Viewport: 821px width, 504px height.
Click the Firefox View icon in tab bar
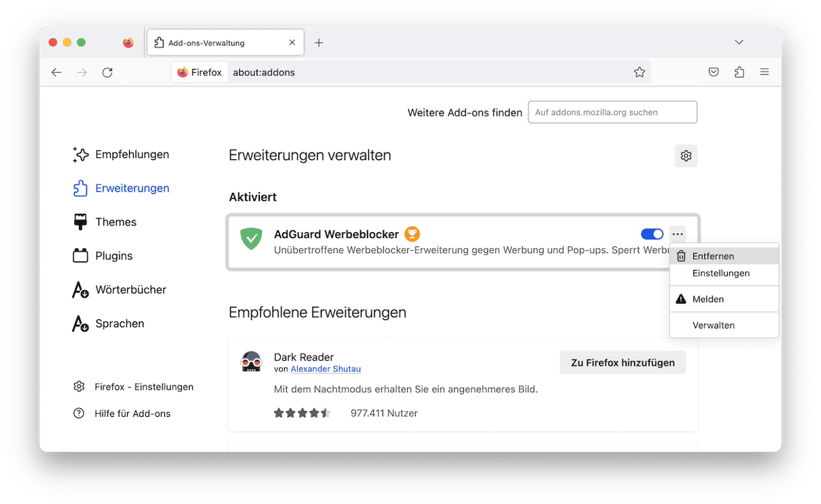[x=128, y=43]
